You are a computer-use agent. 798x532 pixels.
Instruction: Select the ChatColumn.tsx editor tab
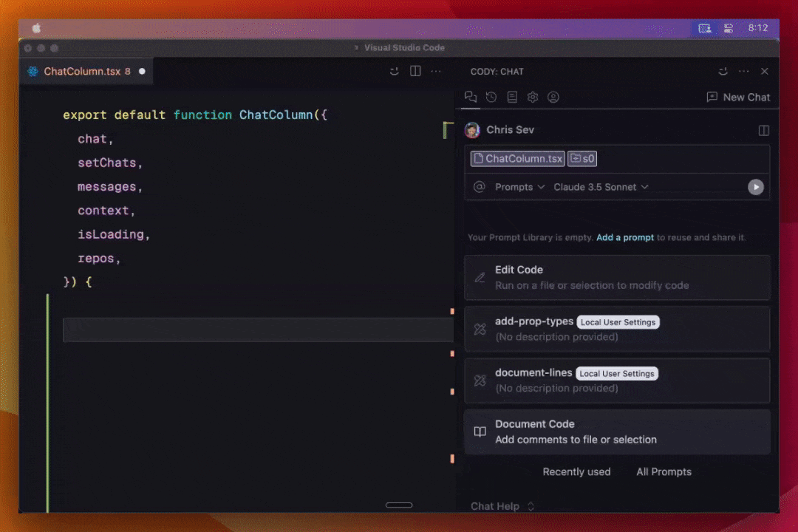pyautogui.click(x=86, y=71)
